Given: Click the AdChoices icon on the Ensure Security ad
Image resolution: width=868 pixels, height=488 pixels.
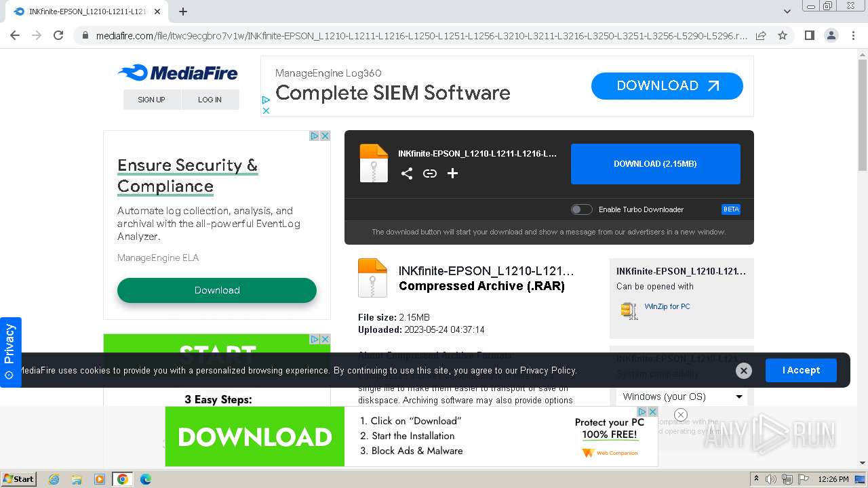Looking at the screenshot, I should (x=315, y=136).
